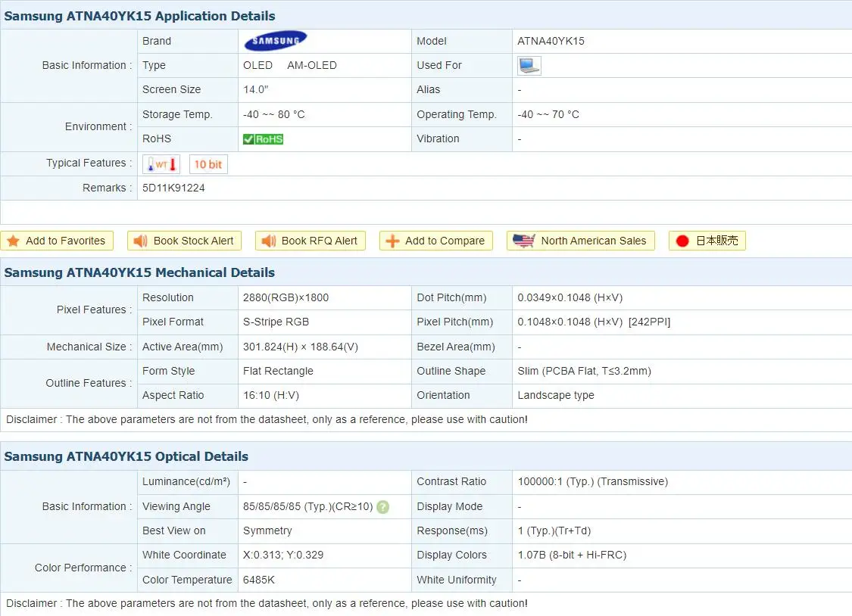Image resolution: width=852 pixels, height=616 pixels.
Task: Click pixel pitch value with 242PPI
Action: [594, 322]
